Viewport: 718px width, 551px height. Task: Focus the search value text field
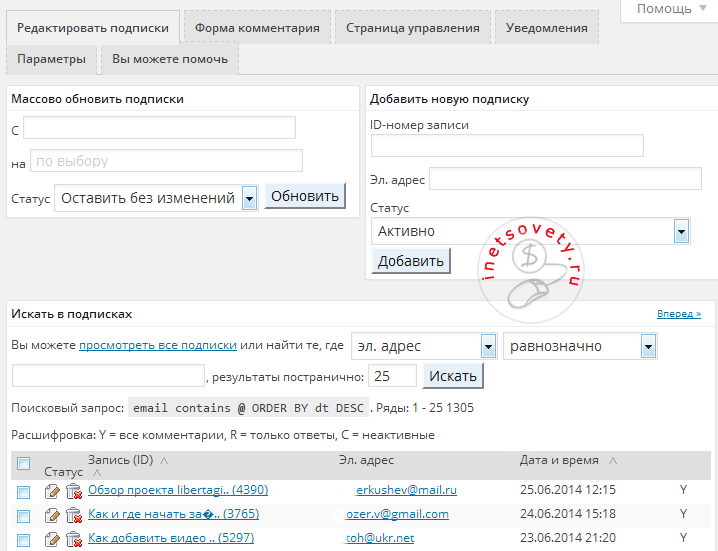(108, 376)
